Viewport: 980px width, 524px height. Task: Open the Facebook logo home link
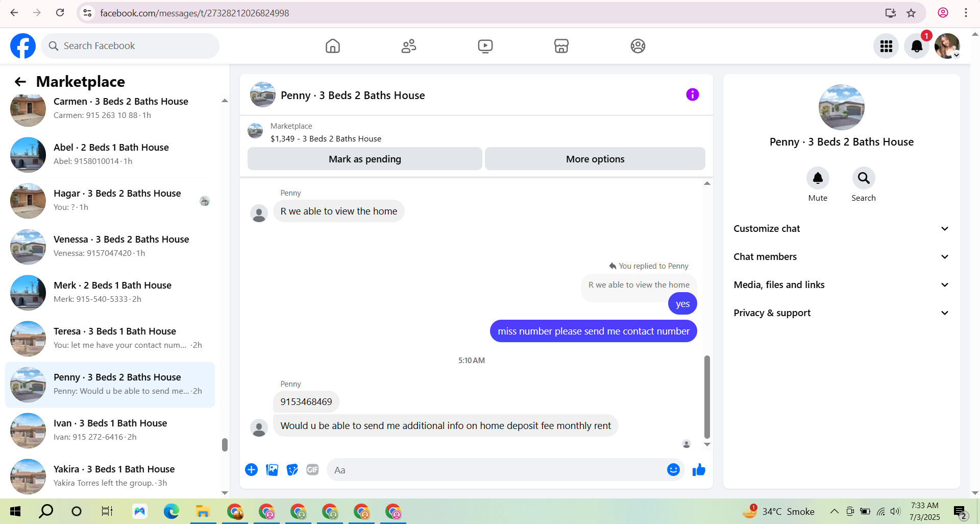click(23, 46)
